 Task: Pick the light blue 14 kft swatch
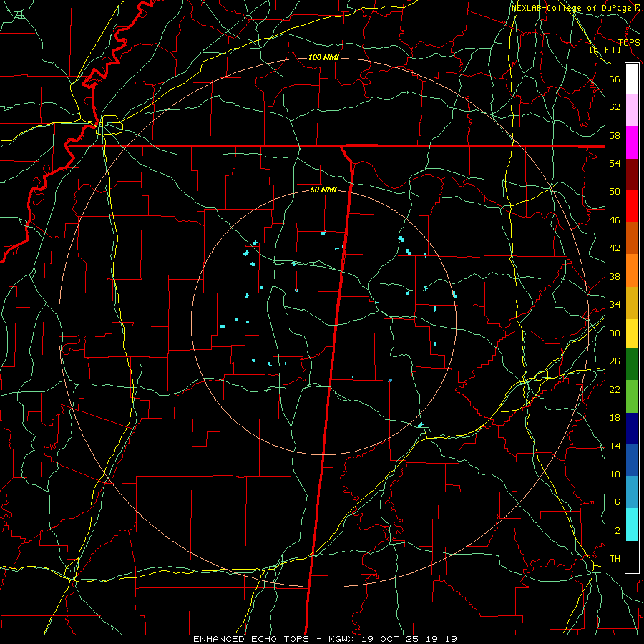pyautogui.click(x=632, y=492)
